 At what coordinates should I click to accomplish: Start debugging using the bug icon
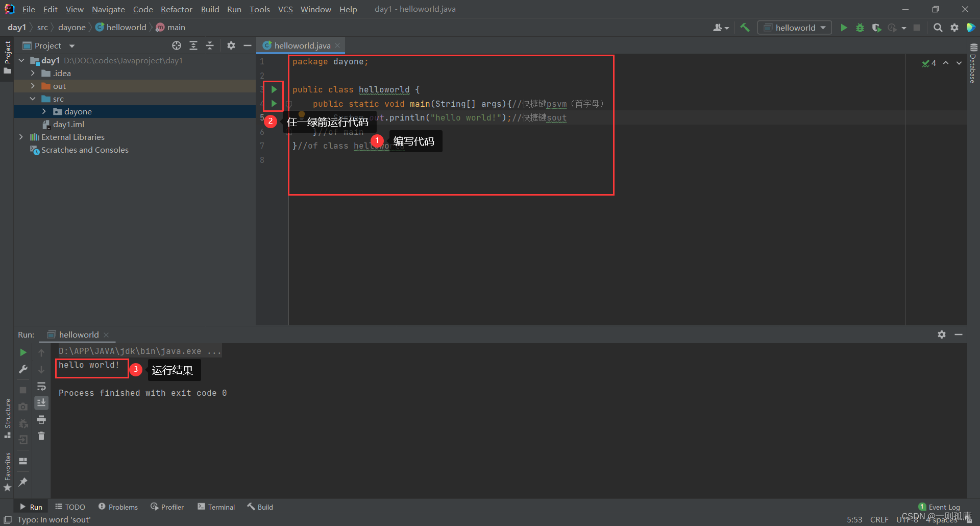pos(861,28)
